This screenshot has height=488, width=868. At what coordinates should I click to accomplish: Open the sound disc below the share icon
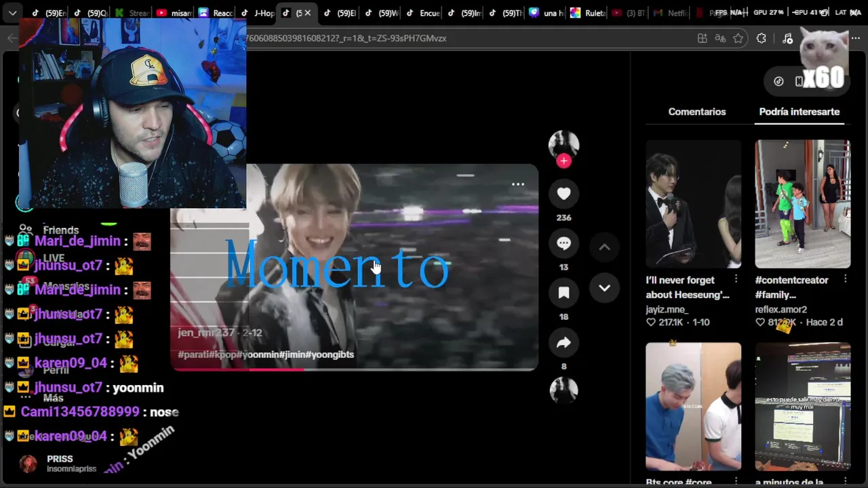(564, 390)
